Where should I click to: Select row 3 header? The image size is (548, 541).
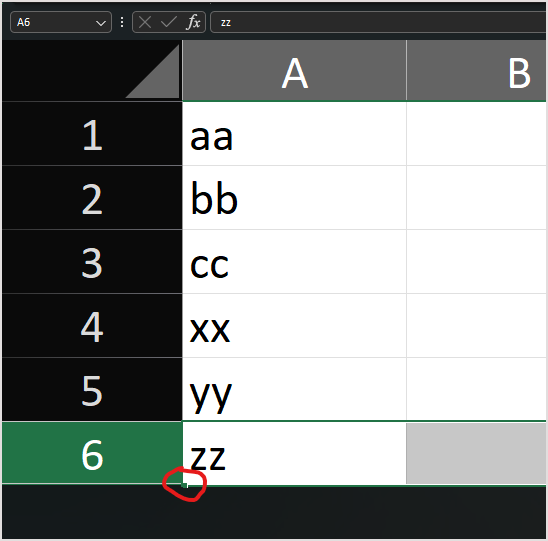pyautogui.click(x=92, y=262)
